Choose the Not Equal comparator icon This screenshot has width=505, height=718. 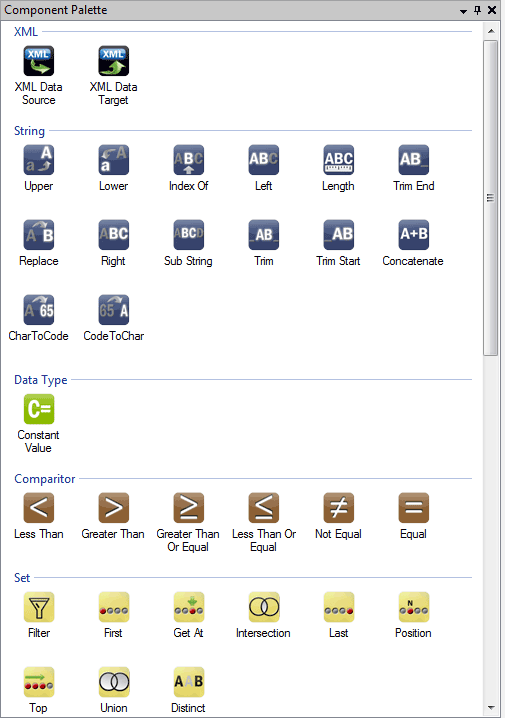coord(338,508)
